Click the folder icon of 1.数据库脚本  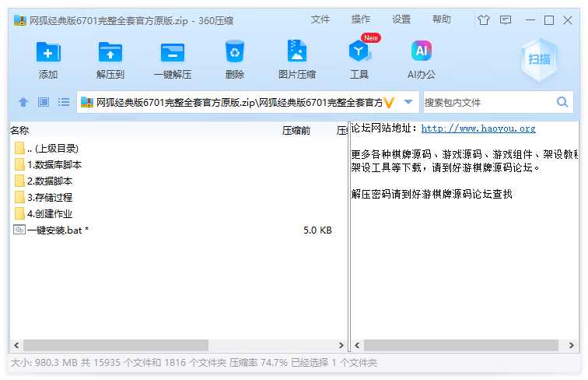(19, 164)
